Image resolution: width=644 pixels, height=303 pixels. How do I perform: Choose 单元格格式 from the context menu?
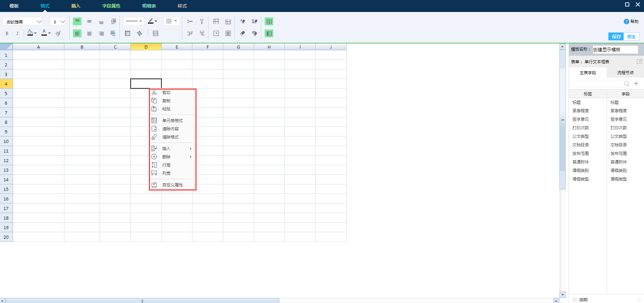point(172,121)
